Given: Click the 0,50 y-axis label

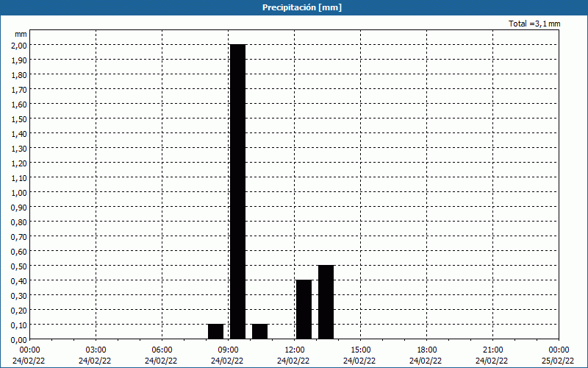Looking at the screenshot, I should 19,266.
